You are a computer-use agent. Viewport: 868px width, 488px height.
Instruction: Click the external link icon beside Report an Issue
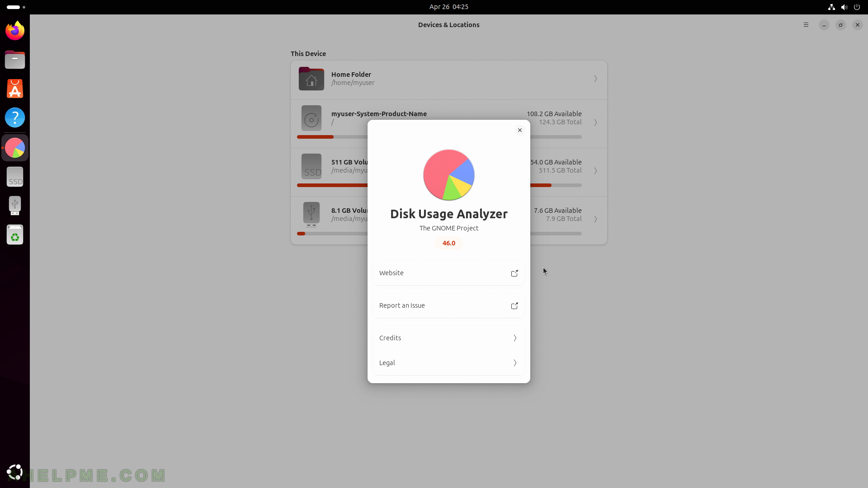point(514,305)
